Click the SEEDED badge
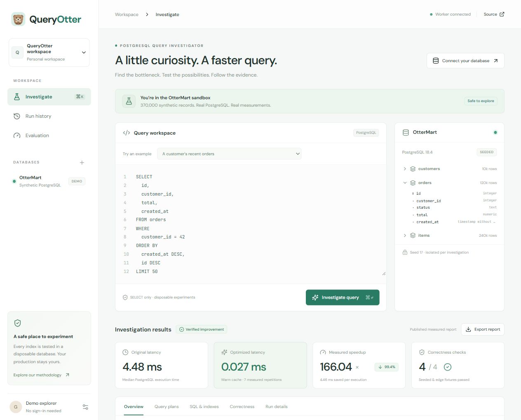This screenshot has height=420, width=521. pos(486,152)
